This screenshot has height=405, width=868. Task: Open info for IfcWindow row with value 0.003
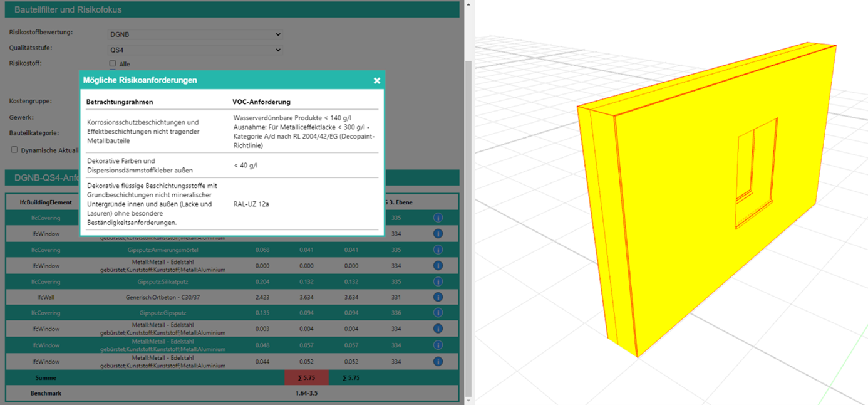click(438, 329)
